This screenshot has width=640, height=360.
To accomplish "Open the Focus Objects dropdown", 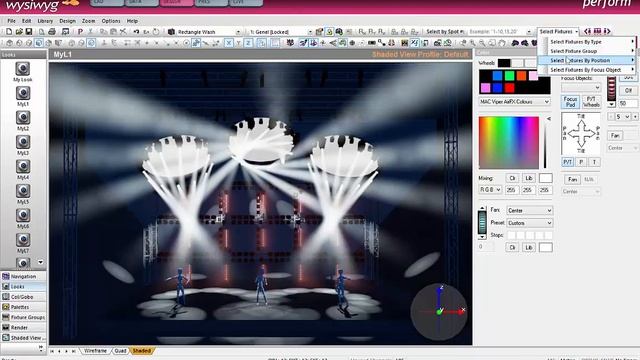I will (581, 88).
